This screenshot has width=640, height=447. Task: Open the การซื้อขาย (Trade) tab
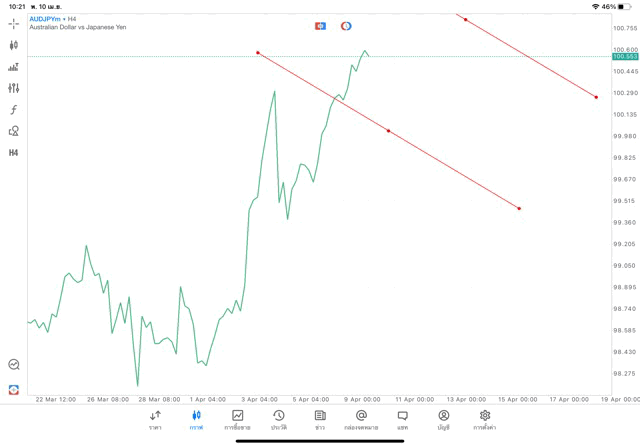tap(238, 420)
